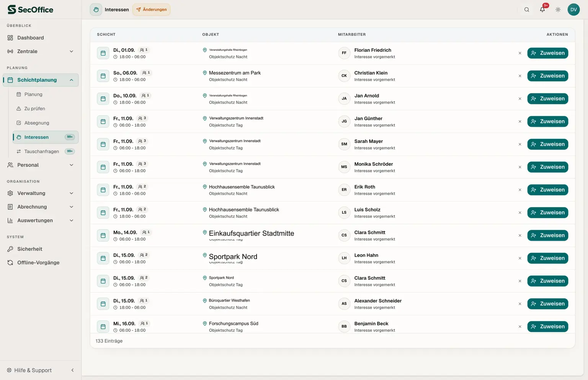The width and height of the screenshot is (588, 380).
Task: Click location pin next to Messezentrum am Park
Action: tap(205, 73)
